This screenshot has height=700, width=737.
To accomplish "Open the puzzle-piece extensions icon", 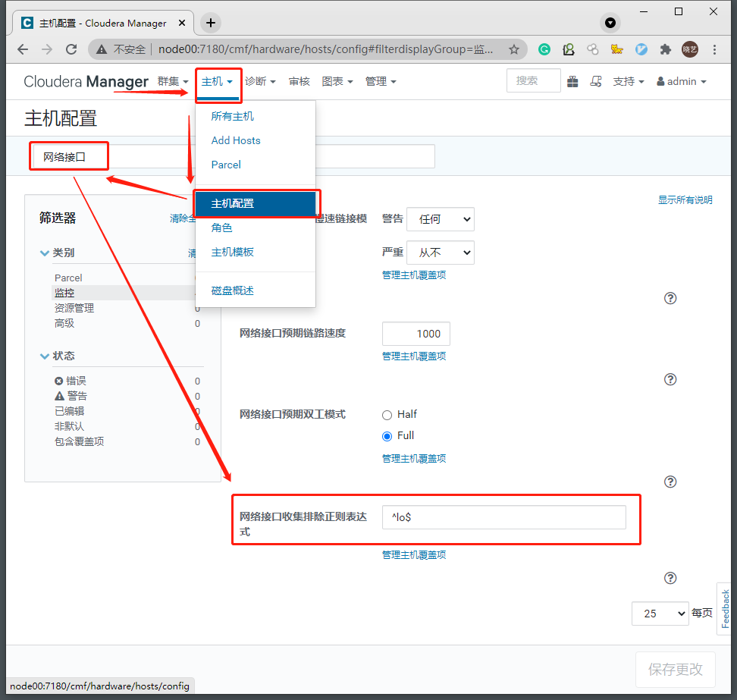I will point(666,49).
